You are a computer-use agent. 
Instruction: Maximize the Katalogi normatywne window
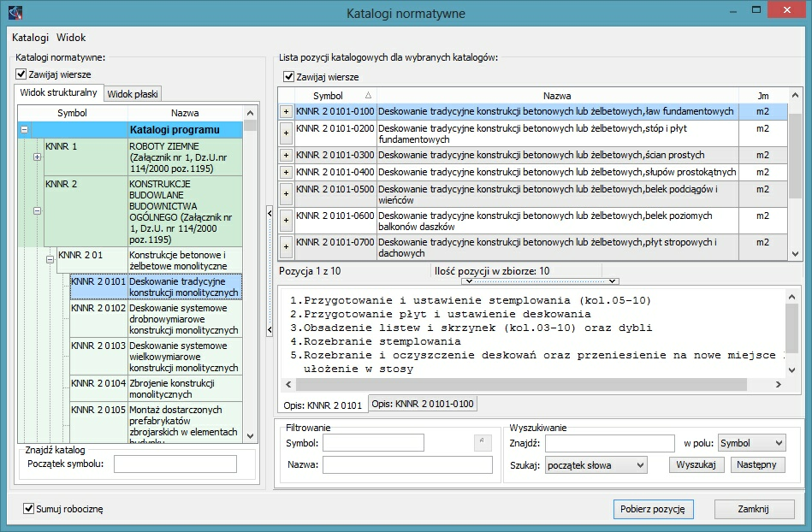[x=756, y=9]
